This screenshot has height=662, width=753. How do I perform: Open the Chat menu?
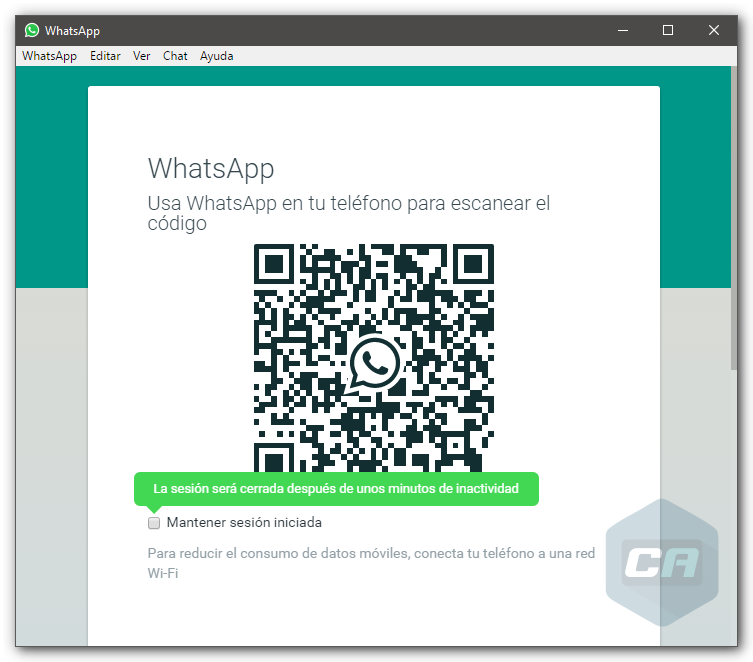[175, 56]
